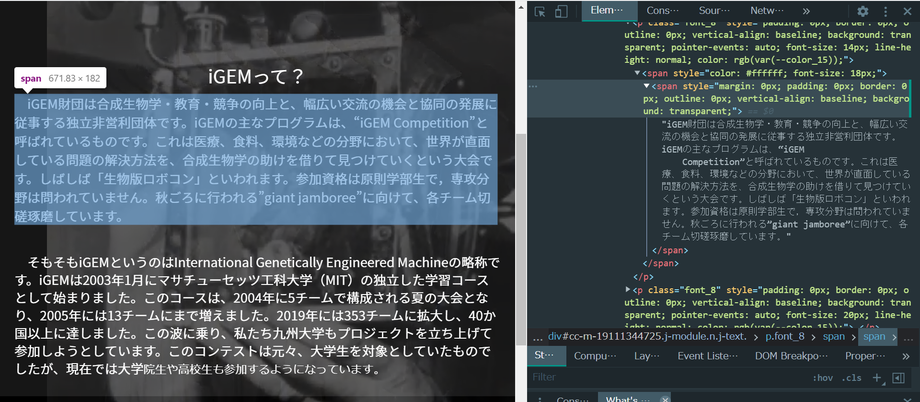Toggle device toolbar emulation icon

pos(562,11)
